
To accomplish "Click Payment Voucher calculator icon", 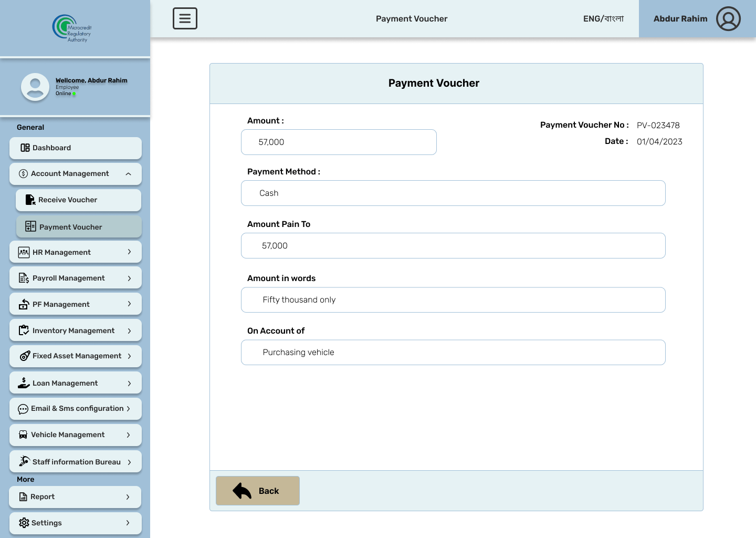I will [x=30, y=226].
